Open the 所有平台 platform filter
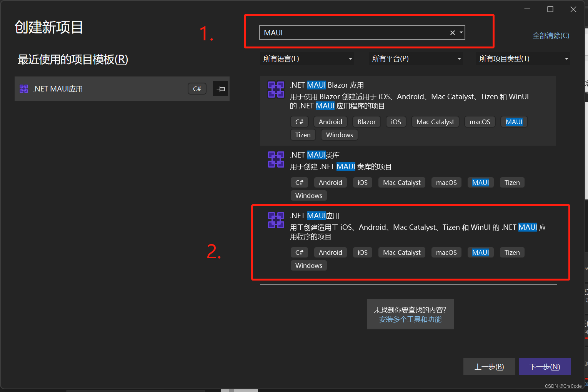Screen dimensions: 588x392 coord(416,59)
